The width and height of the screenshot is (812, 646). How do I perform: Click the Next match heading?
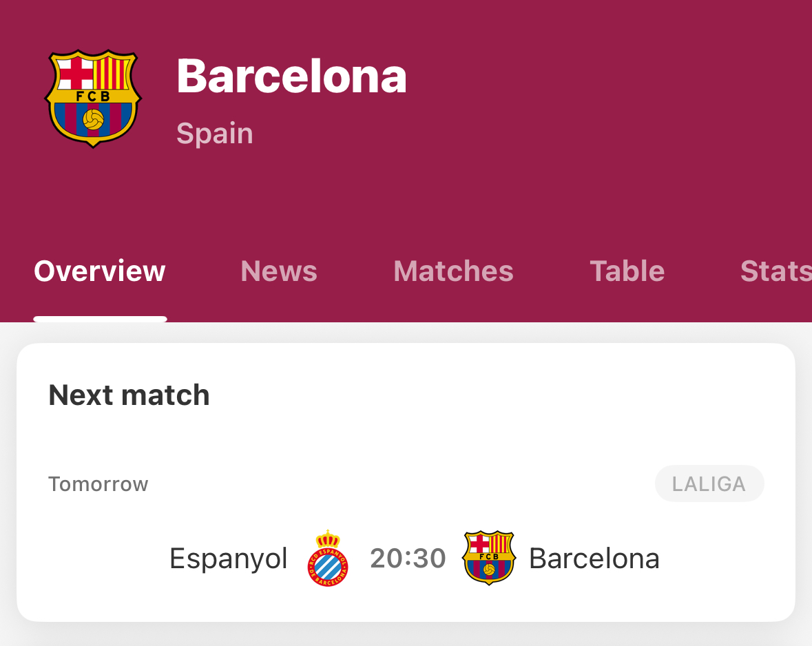(129, 395)
